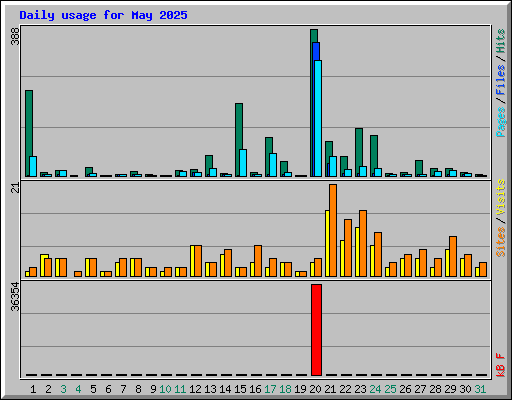The height and width of the screenshot is (400, 512).
Task: Click the 36354 y-axis value of the bottom chart
Action: tap(16, 297)
